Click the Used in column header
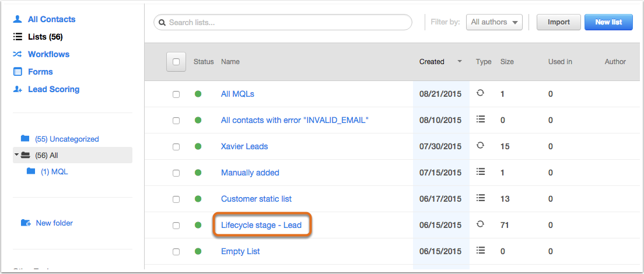The image size is (644, 274). pyautogui.click(x=560, y=62)
